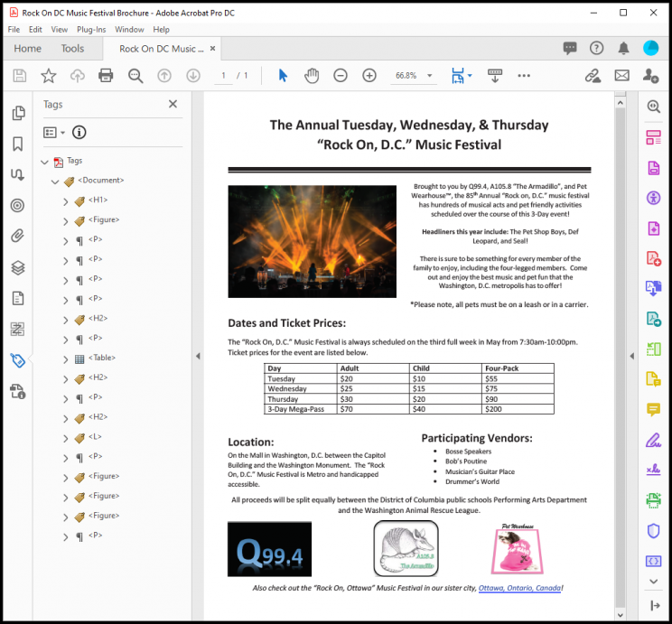
Task: Open the Tags options menu dropdown
Action: pos(54,133)
